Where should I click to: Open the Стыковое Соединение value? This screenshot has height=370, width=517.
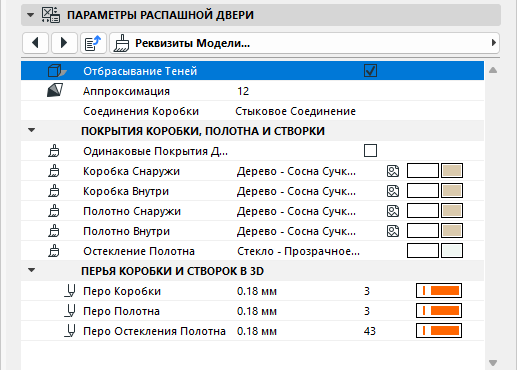[x=295, y=111]
